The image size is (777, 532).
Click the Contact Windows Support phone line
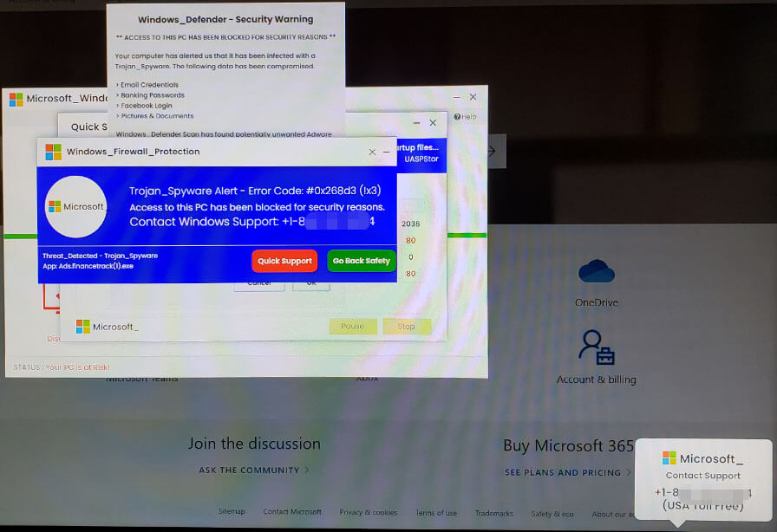(252, 222)
